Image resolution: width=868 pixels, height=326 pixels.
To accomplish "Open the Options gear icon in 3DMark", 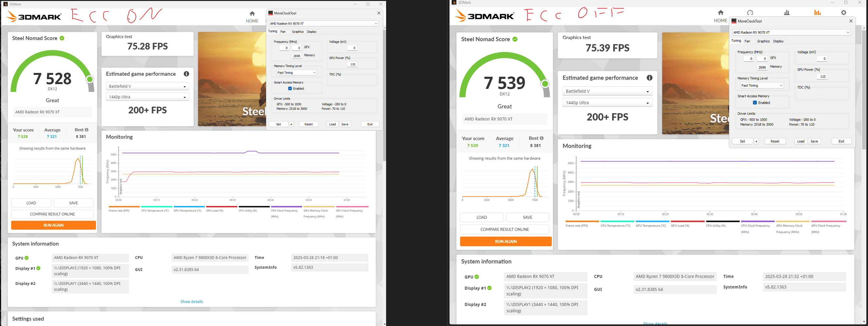I will [x=843, y=12].
